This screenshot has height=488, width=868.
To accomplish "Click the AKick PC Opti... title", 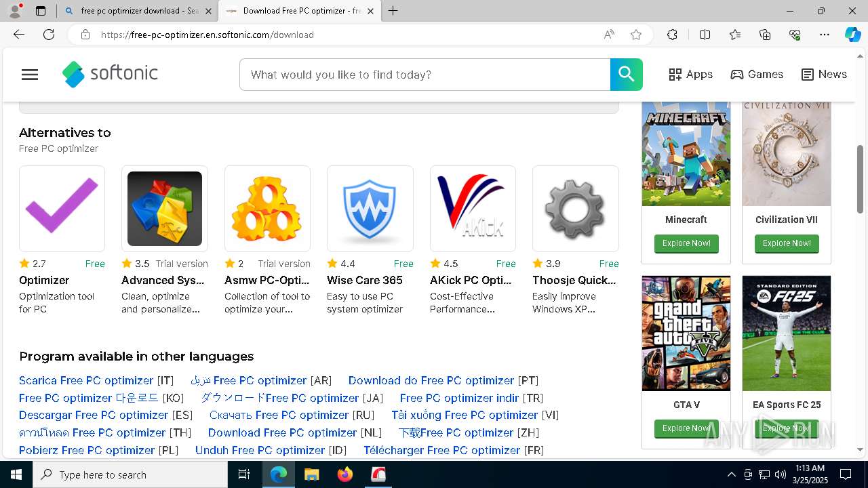I will [x=471, y=280].
